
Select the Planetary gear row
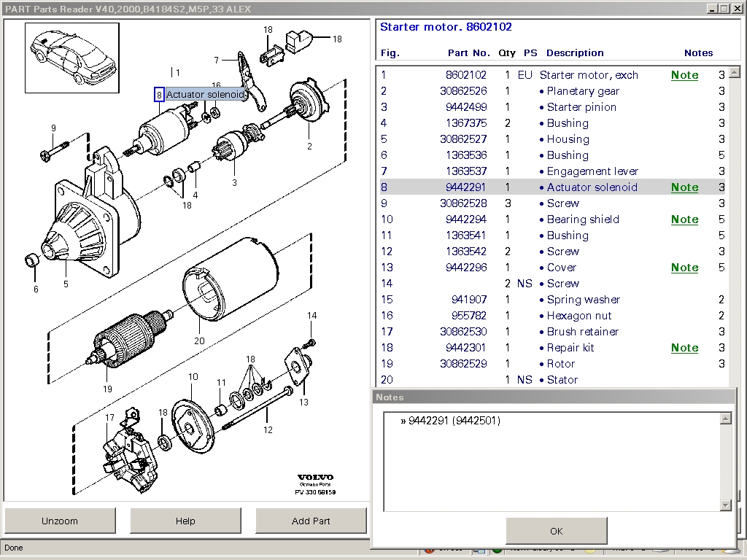click(553, 91)
